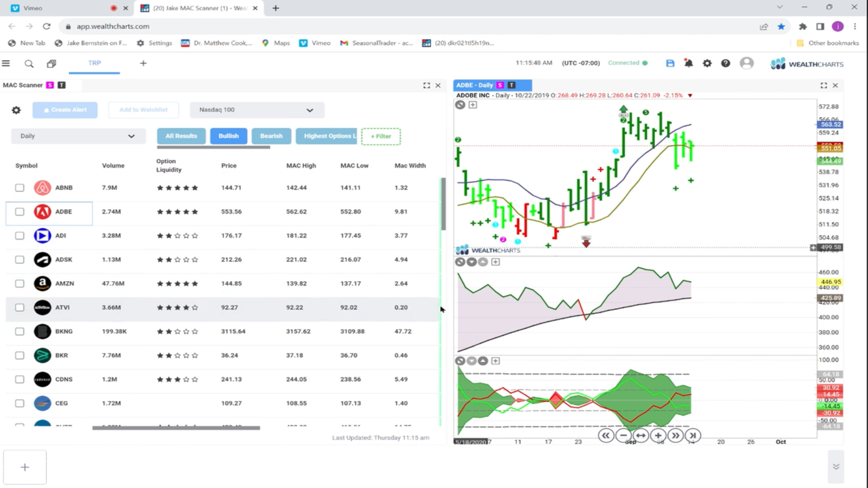Click the Add to Watchlist button
868x488 pixels.
(143, 110)
